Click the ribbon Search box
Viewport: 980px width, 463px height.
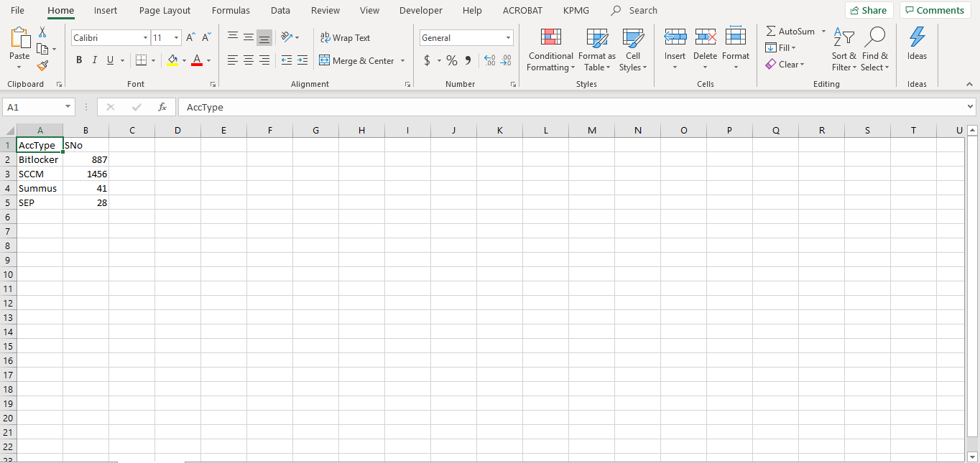click(634, 10)
